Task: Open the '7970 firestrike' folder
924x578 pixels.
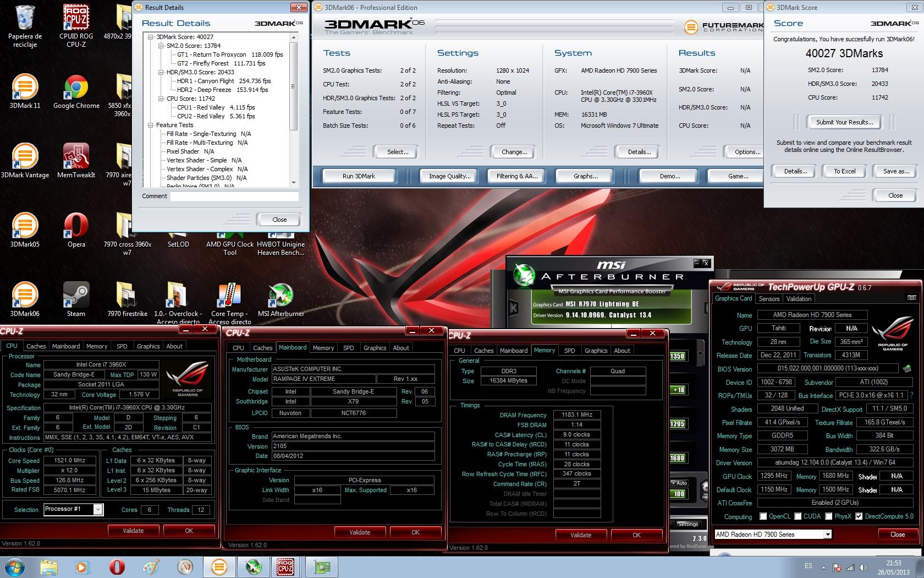Action: (127, 299)
